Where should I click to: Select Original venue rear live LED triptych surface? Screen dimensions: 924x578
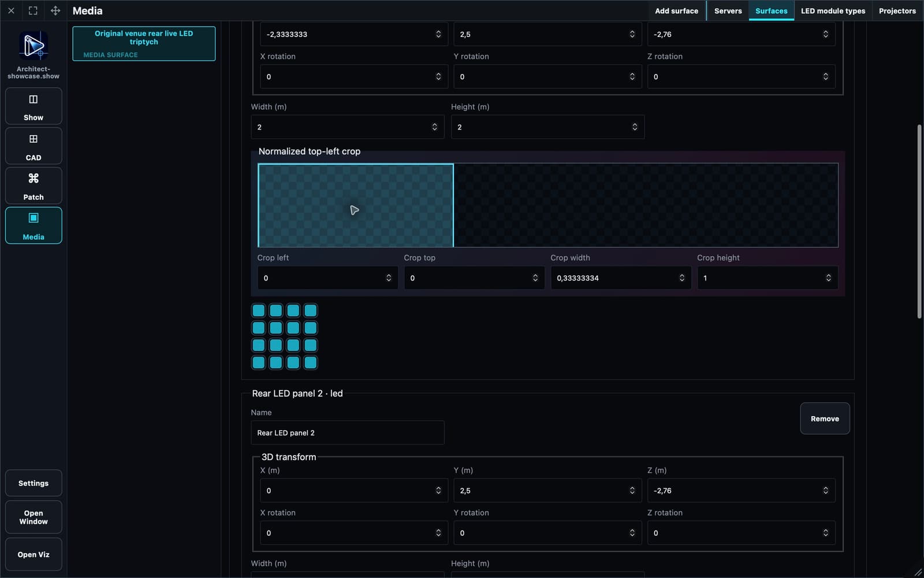[x=144, y=43]
